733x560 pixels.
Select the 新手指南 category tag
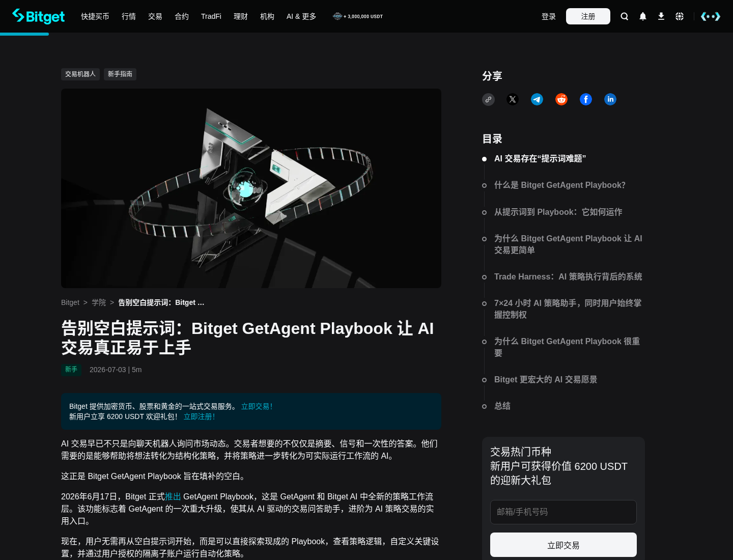(120, 74)
